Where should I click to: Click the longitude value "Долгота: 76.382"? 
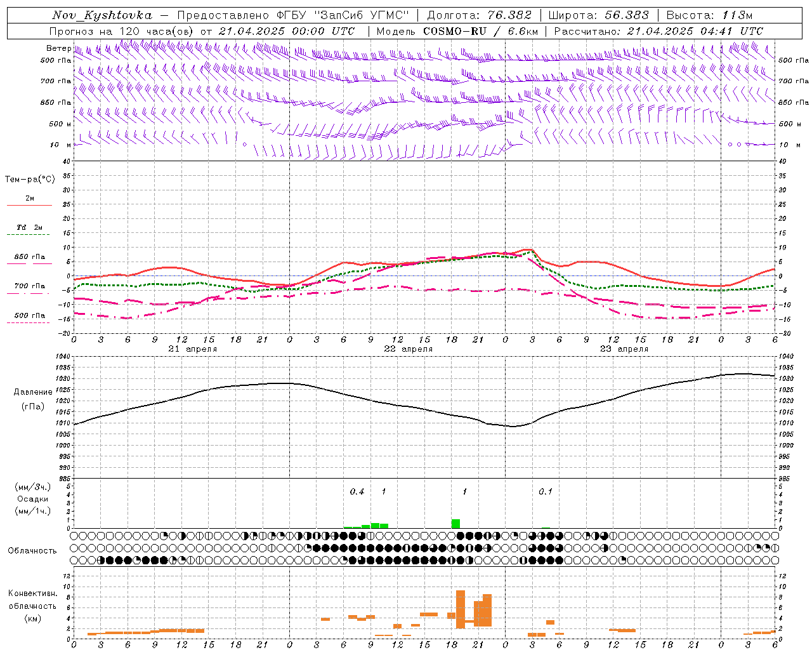[479, 16]
